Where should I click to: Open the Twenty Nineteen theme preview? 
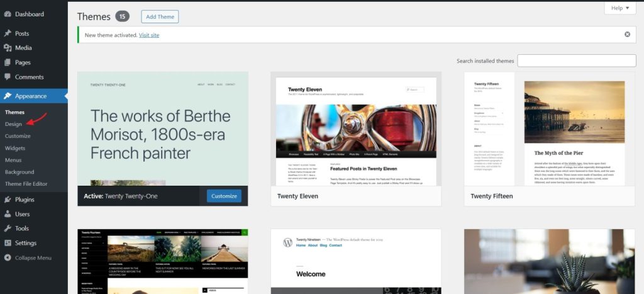(x=356, y=261)
